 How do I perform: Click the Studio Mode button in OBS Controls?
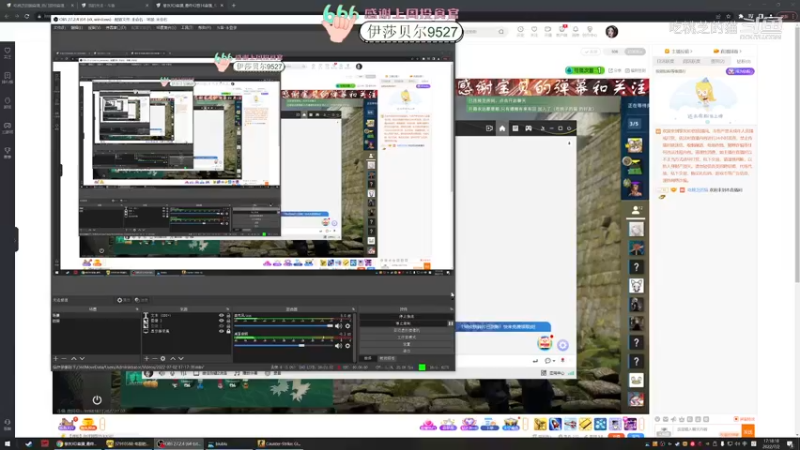pos(406,337)
